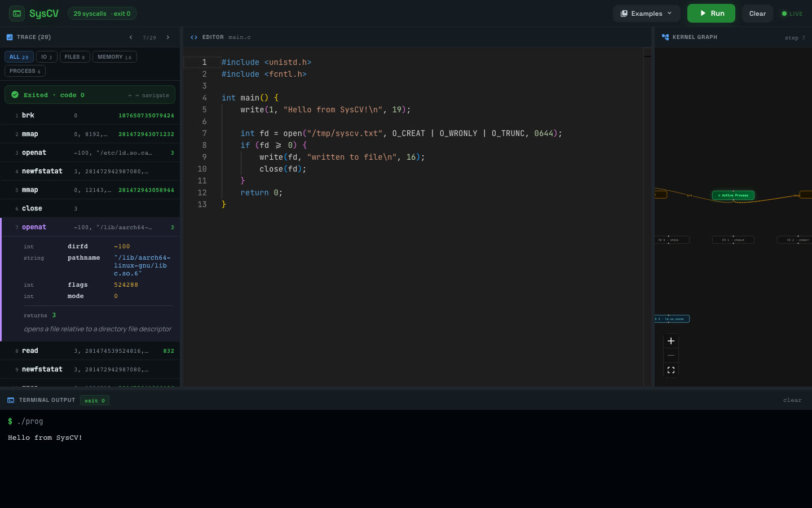
Task: Expand the brk syscall row
Action: point(90,115)
